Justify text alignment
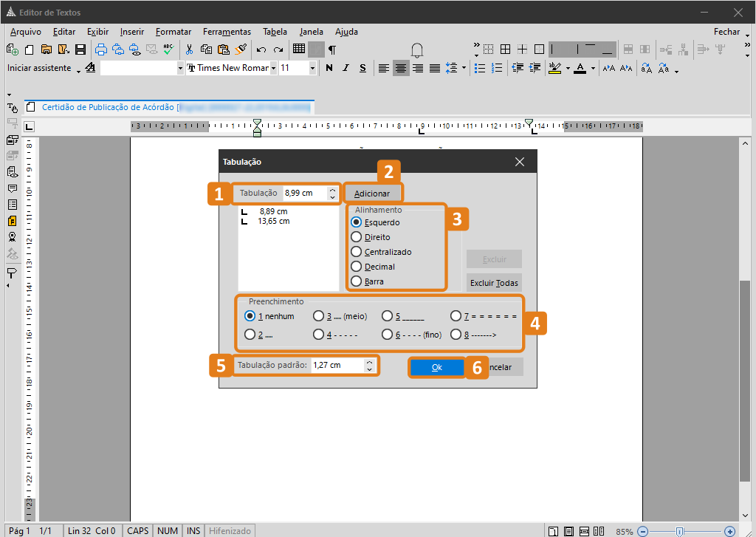 (x=435, y=68)
